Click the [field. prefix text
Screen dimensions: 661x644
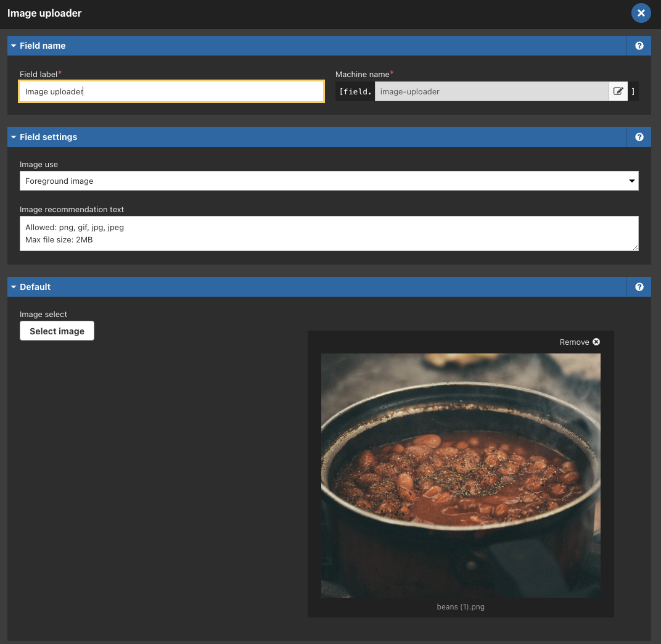[355, 91]
